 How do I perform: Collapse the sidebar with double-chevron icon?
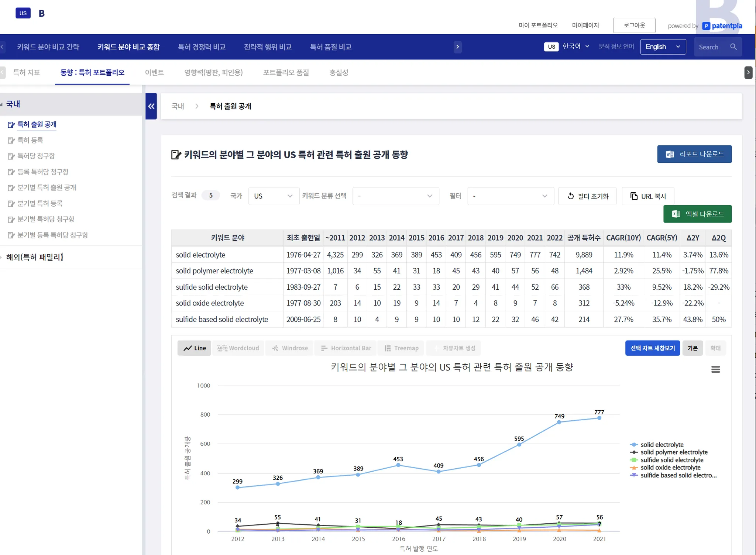pyautogui.click(x=151, y=106)
